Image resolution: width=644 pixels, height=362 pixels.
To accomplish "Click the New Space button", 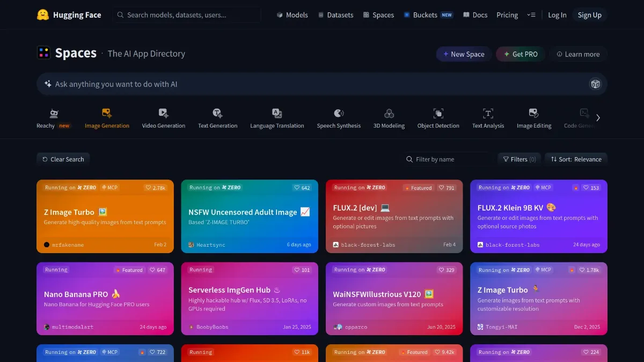I will coord(463,54).
